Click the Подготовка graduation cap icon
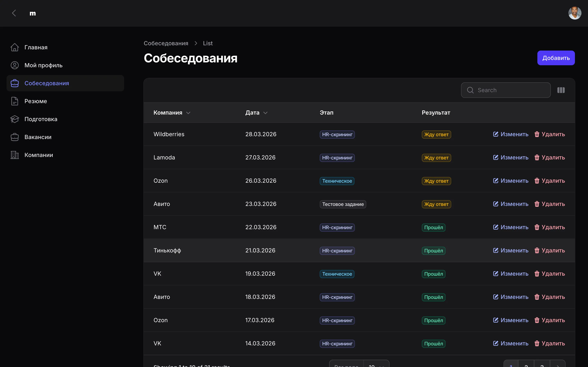588x367 pixels. point(14,119)
